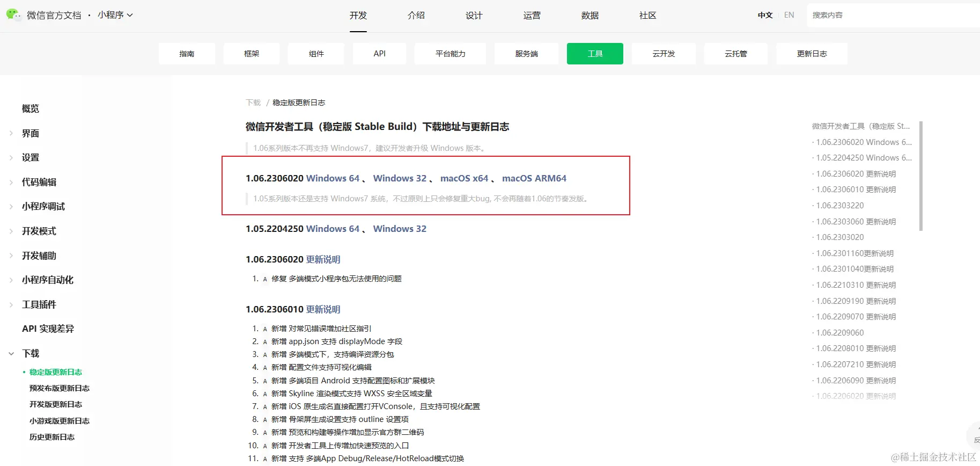Open 历史更新日志 in the sidebar
The image size is (980, 466).
[52, 437]
